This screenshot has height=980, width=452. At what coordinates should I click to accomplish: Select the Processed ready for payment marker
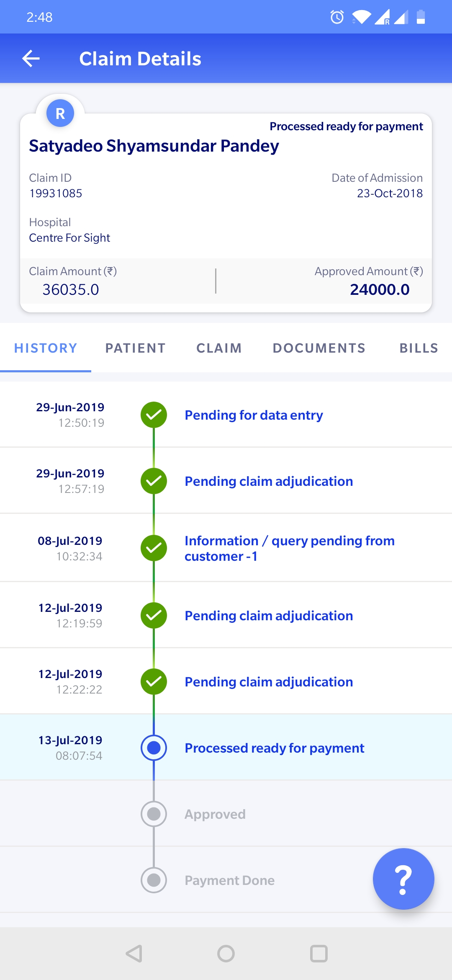pos(154,748)
